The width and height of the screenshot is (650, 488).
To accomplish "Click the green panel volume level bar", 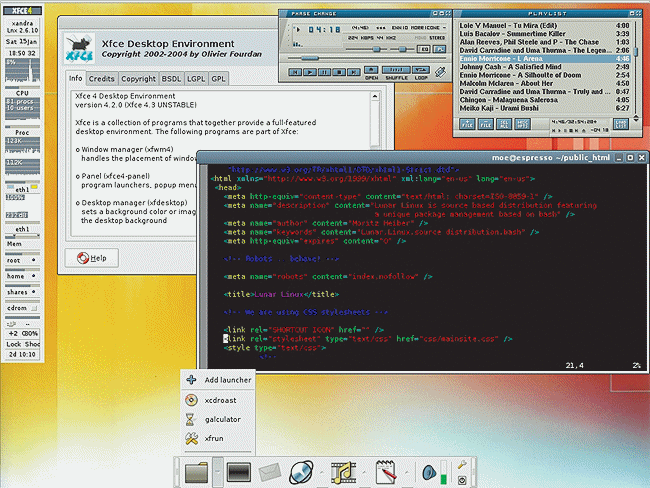I will coord(444,472).
